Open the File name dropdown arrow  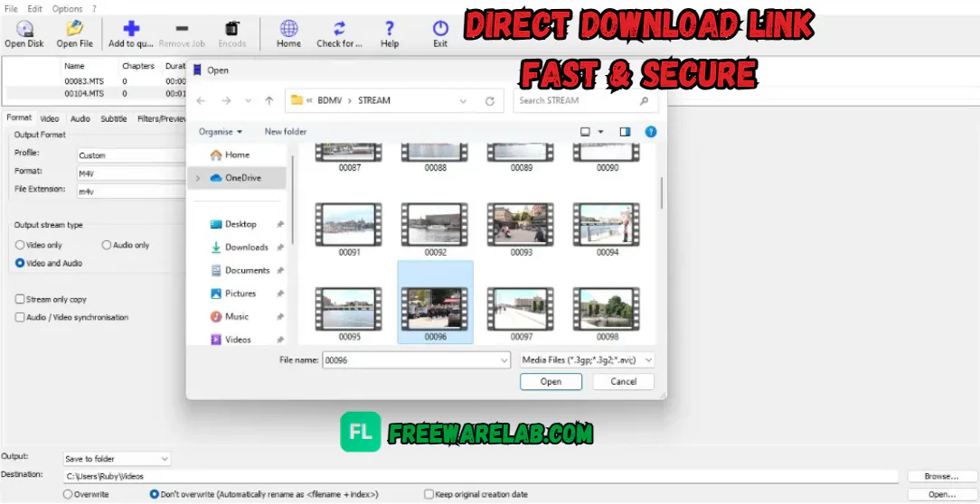pos(505,360)
